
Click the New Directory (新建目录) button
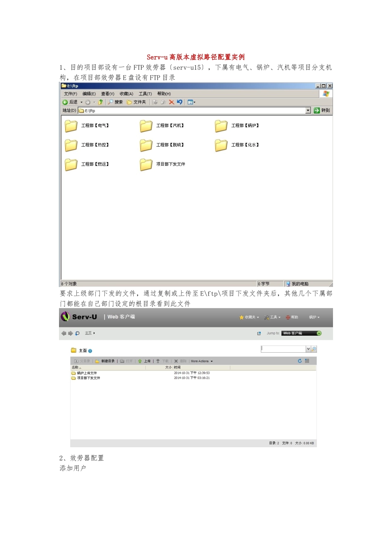coord(105,361)
